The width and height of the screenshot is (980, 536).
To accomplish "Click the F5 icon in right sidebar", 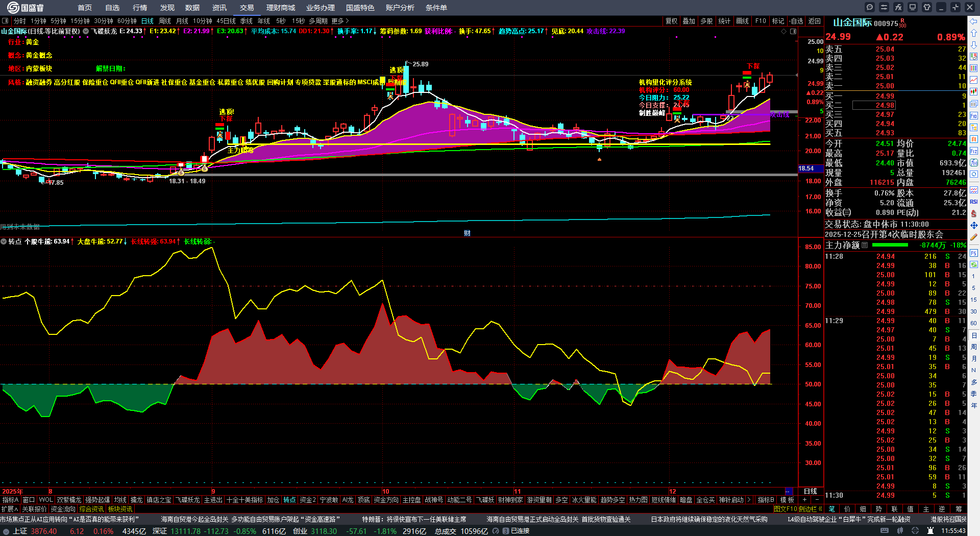I will 974,253.
